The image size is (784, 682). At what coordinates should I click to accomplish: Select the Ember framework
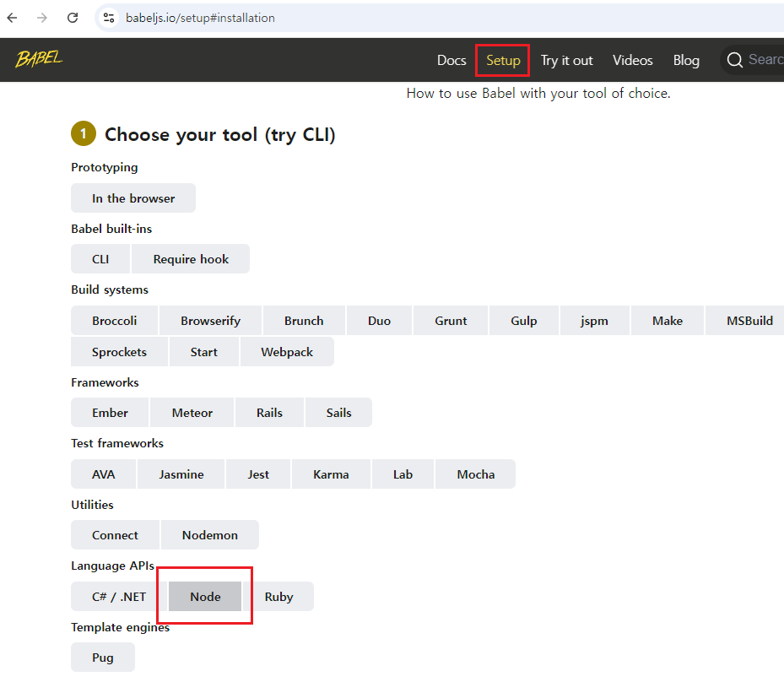pyautogui.click(x=110, y=413)
